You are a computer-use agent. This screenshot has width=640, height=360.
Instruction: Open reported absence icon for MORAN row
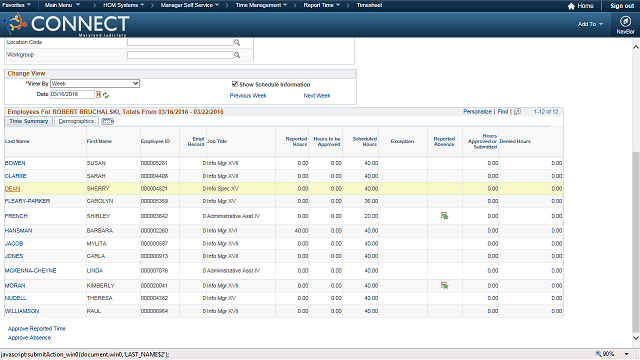click(x=444, y=285)
